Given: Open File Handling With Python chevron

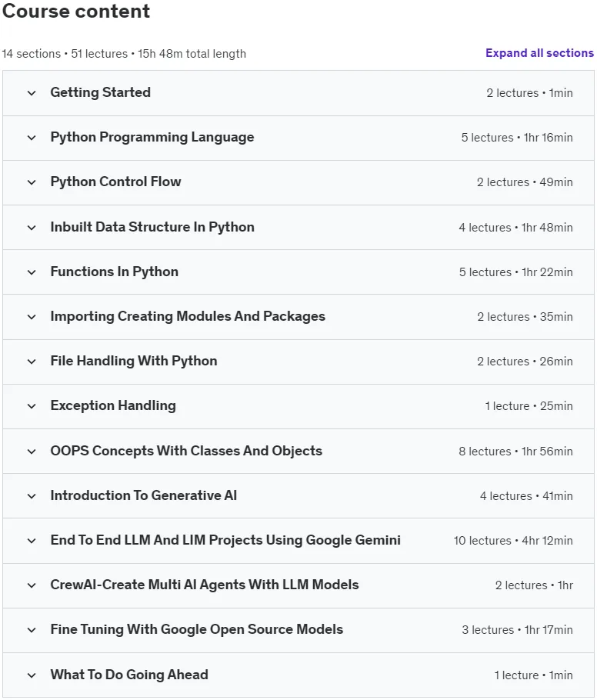Looking at the screenshot, I should [32, 362].
